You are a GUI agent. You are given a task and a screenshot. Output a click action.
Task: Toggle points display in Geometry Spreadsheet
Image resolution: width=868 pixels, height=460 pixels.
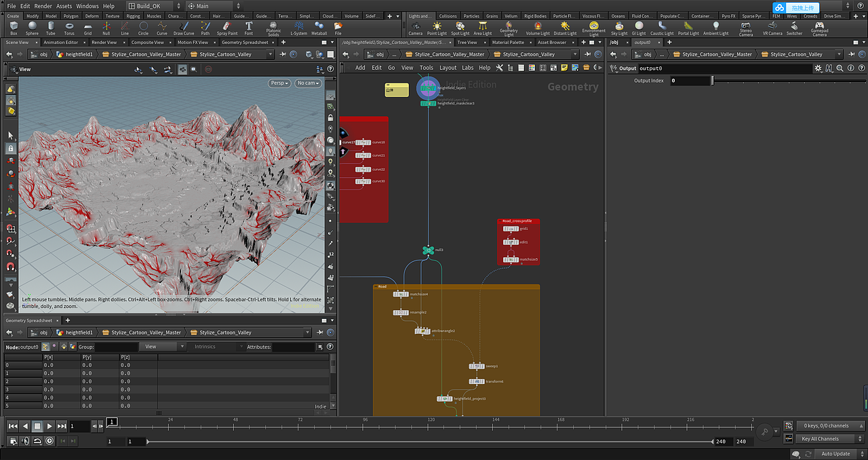[45, 347]
